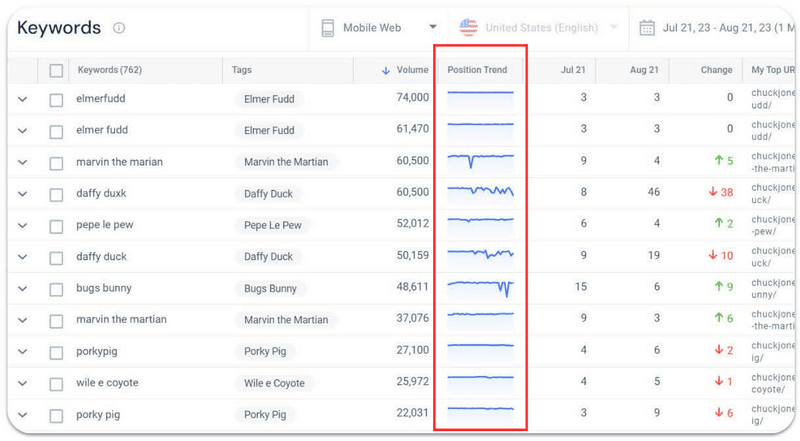Viewport: 800px width, 441px height.
Task: Click the volume value 74,000
Action: pyautogui.click(x=412, y=97)
